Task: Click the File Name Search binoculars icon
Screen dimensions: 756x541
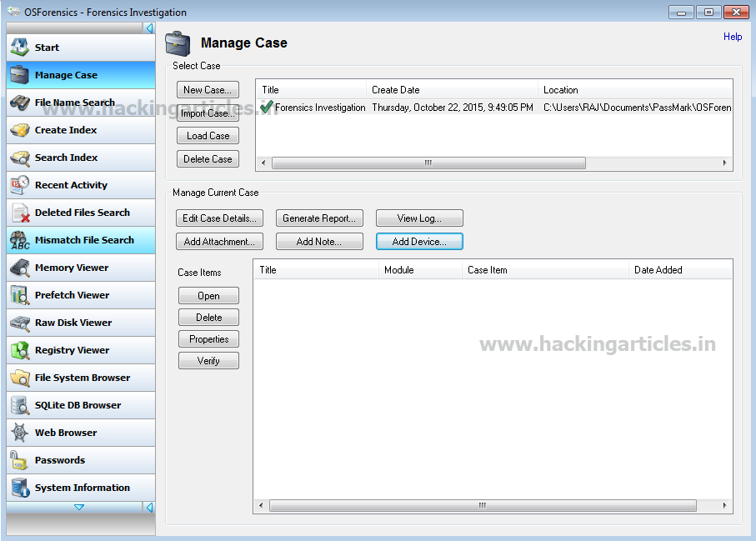Action: coord(20,103)
